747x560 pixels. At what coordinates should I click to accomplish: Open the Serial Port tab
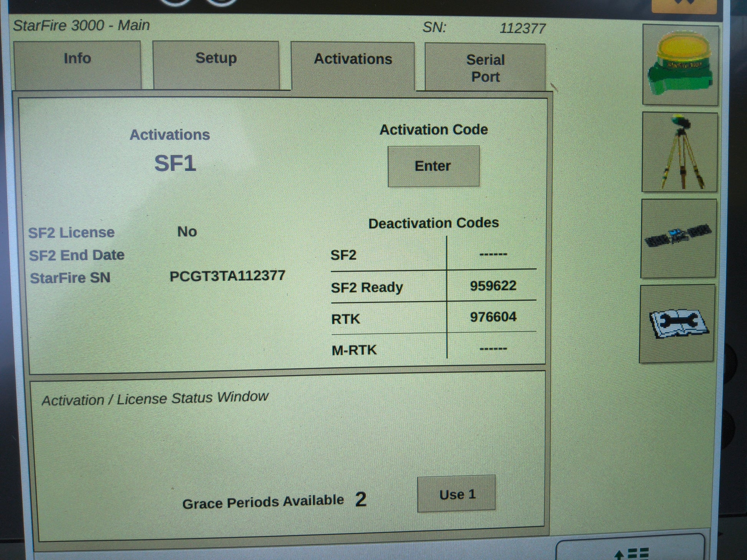tap(485, 68)
